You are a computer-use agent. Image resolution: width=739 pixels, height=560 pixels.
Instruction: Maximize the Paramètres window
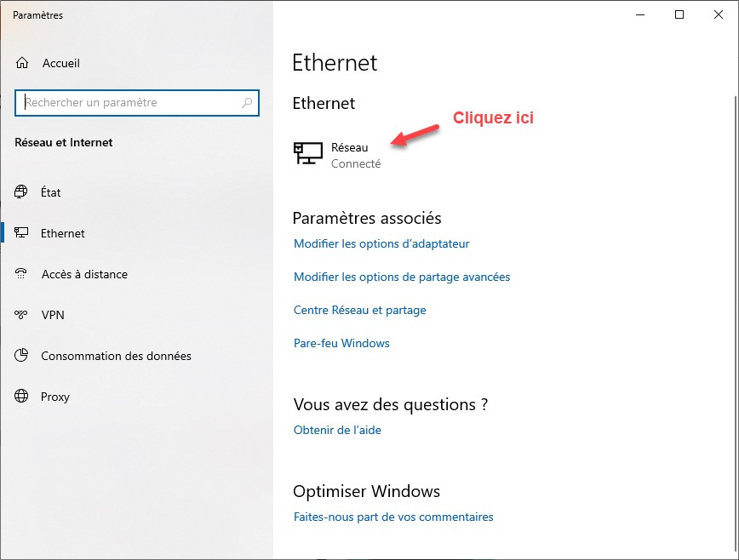[679, 14]
